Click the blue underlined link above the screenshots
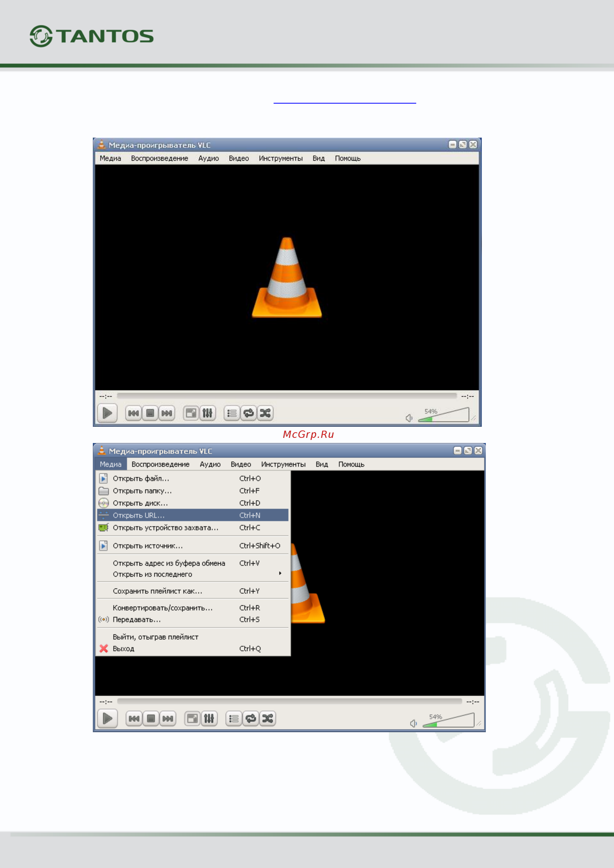The height and width of the screenshot is (868, 614). pyautogui.click(x=345, y=102)
